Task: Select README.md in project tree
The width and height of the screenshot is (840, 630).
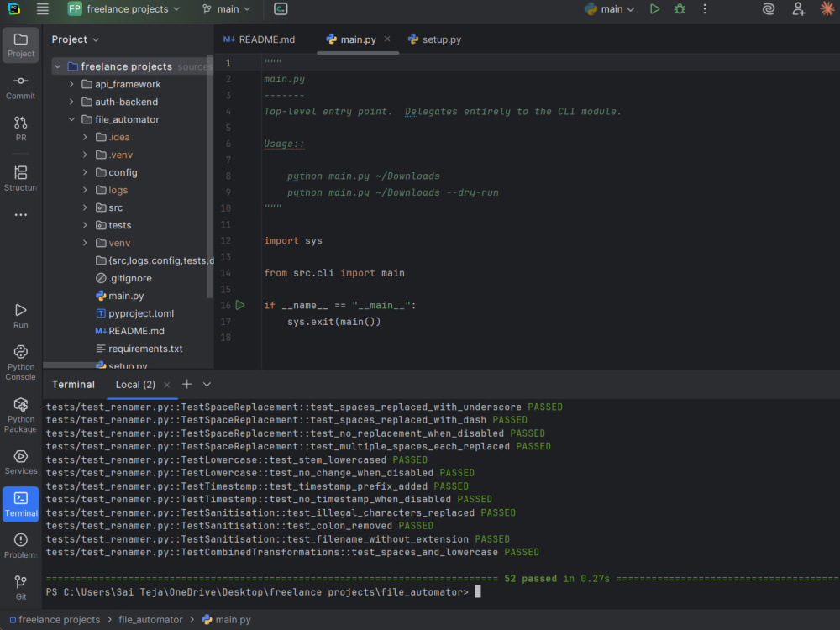Action: [x=130, y=331]
